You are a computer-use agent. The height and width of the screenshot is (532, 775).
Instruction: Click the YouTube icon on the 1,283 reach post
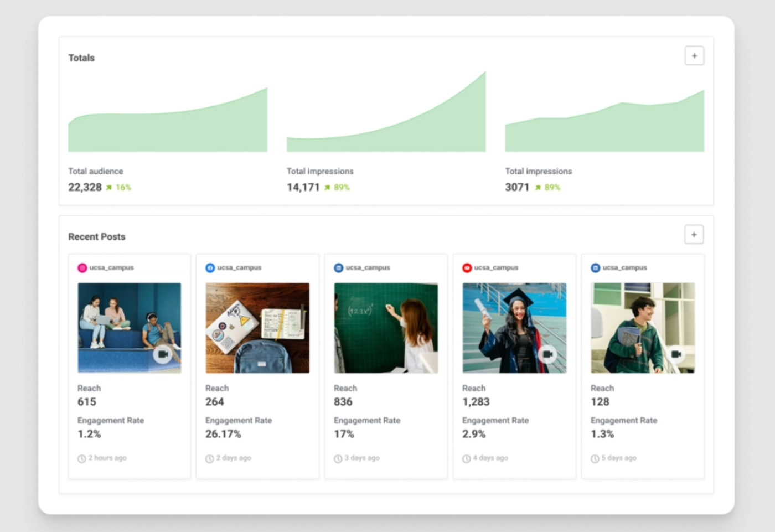click(467, 268)
